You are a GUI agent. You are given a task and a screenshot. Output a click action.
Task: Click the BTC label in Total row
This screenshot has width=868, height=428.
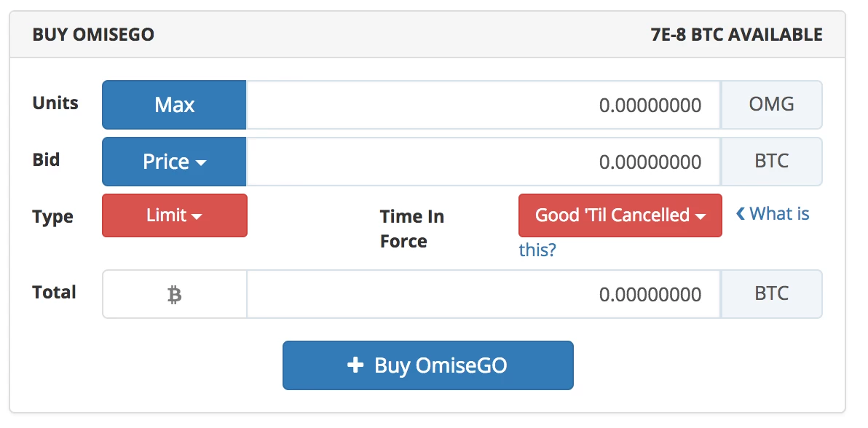[771, 293]
